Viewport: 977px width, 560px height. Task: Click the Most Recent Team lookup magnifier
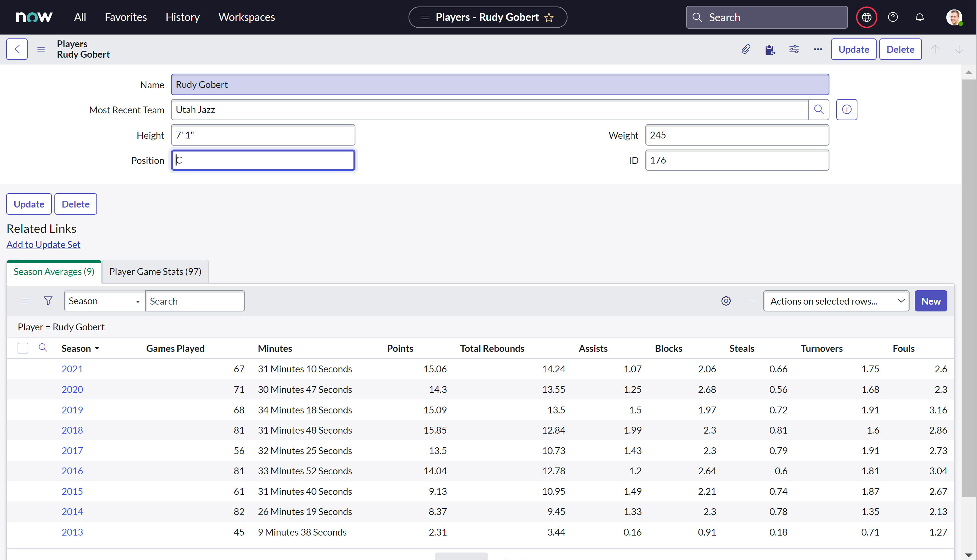pos(819,109)
